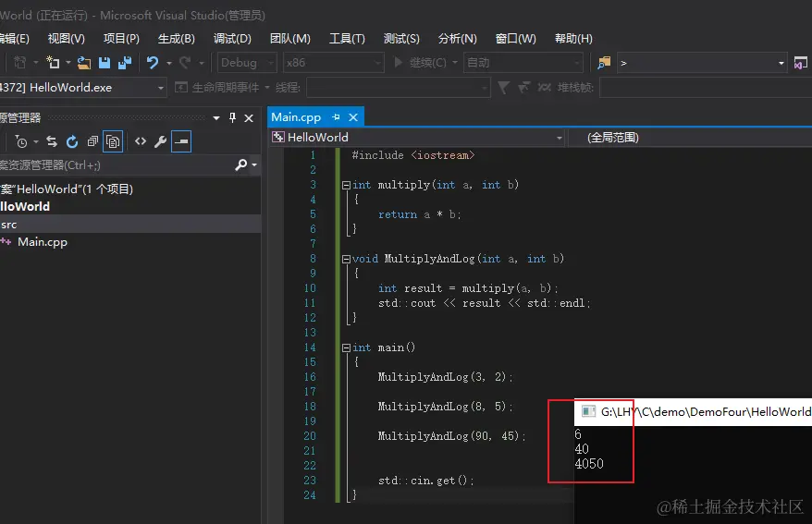This screenshot has width=812, height=524.
Task: Open the 自动 debugger type dropdown
Action: [x=523, y=63]
